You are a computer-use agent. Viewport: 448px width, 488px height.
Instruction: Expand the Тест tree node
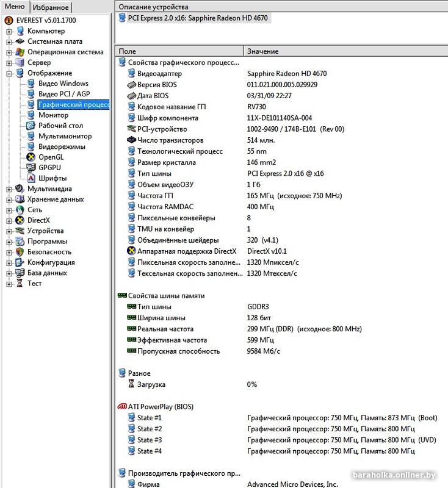tap(9, 284)
